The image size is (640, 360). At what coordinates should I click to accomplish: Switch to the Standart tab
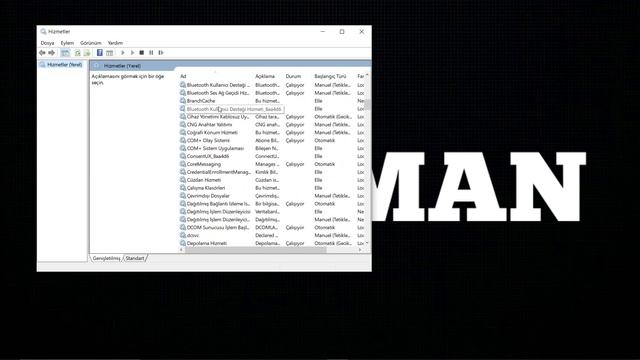pos(135,258)
